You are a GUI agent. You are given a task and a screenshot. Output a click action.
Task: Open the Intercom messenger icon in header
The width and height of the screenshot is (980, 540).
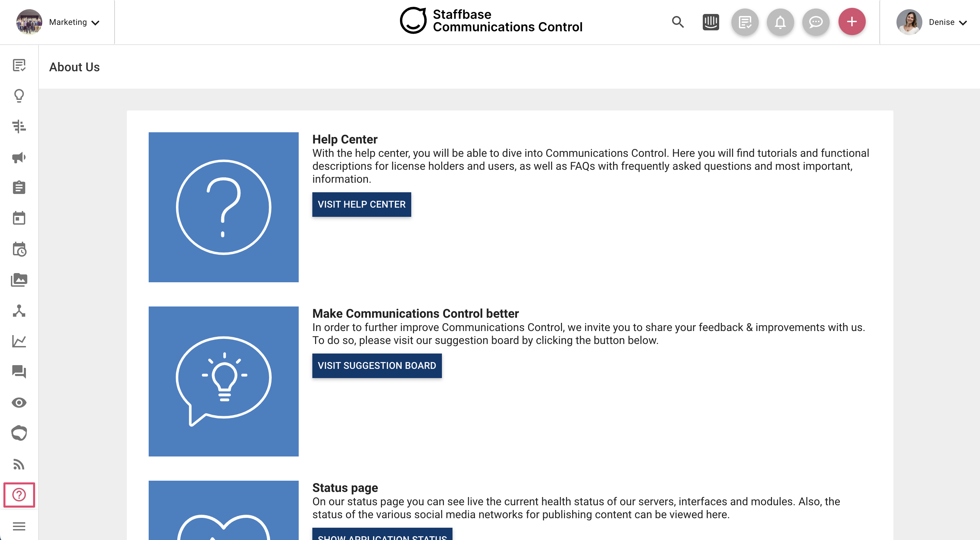(x=711, y=22)
